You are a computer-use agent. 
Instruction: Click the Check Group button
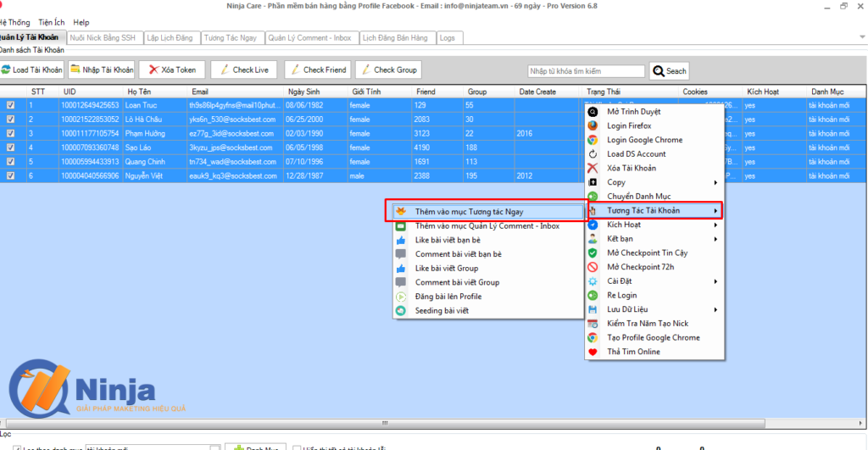388,69
